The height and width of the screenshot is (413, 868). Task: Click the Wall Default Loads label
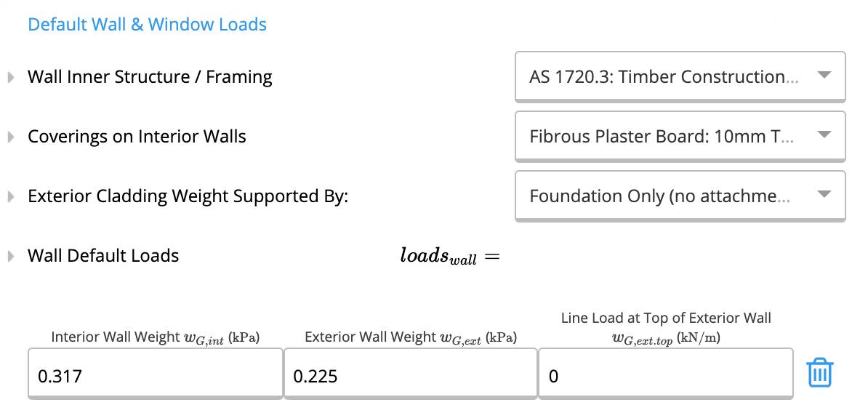pyautogui.click(x=103, y=256)
